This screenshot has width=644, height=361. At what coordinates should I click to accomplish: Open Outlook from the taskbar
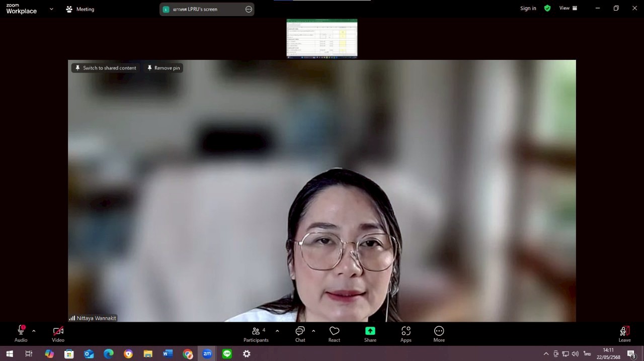click(x=89, y=354)
